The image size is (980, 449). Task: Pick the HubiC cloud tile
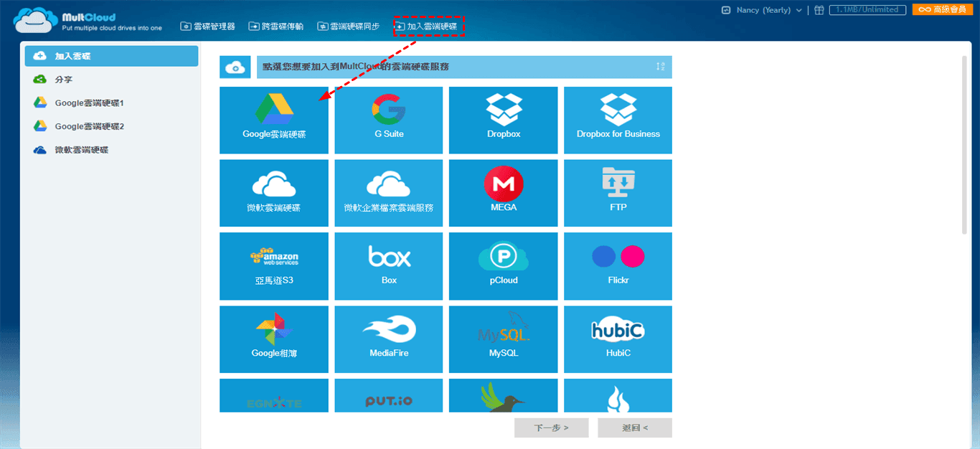(618, 339)
